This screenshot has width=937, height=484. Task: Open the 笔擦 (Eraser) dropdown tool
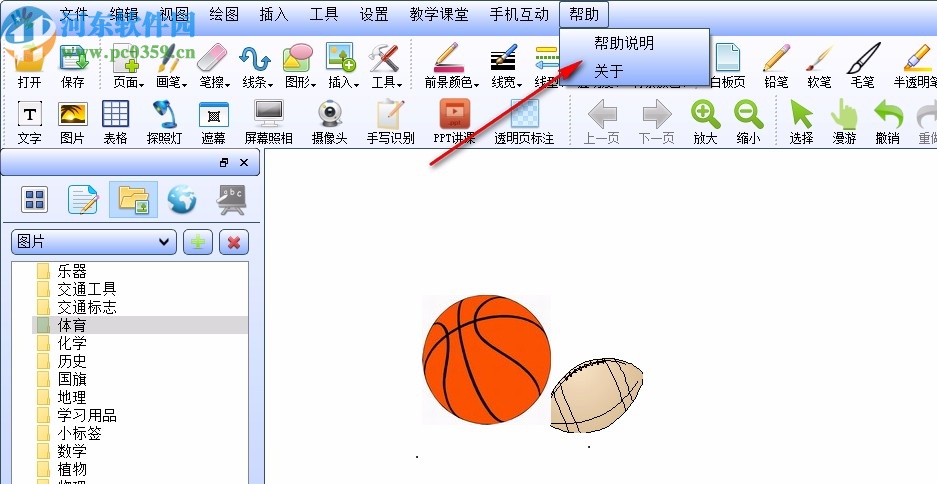click(x=214, y=66)
